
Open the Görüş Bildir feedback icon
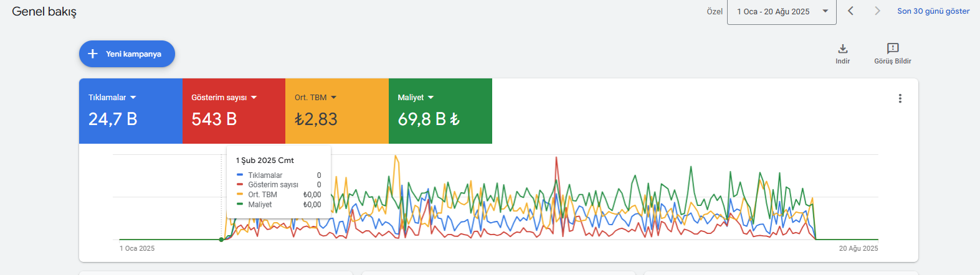coord(893,49)
